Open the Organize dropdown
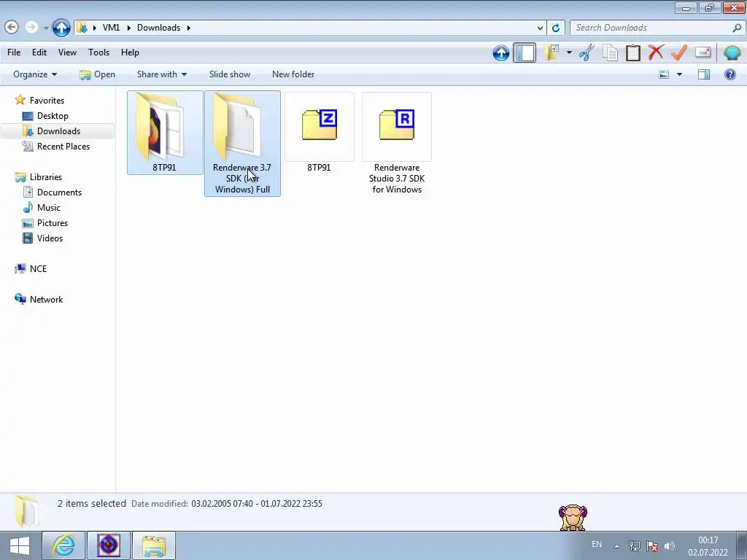 coord(35,74)
